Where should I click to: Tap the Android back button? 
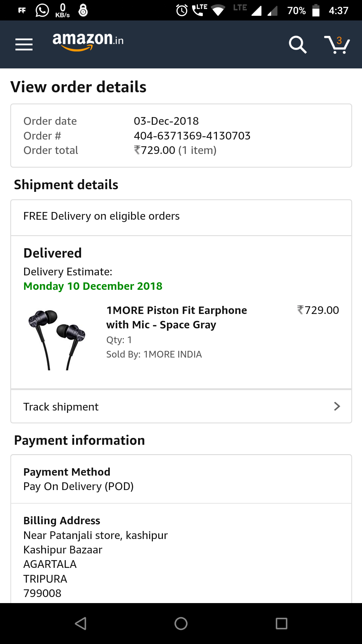pos(81,624)
